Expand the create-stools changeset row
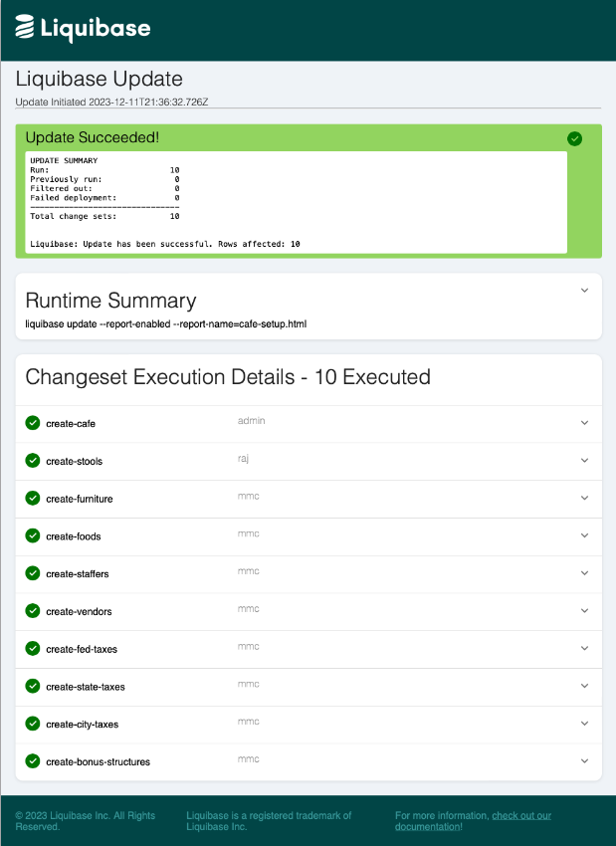The height and width of the screenshot is (846, 616). pyautogui.click(x=586, y=460)
